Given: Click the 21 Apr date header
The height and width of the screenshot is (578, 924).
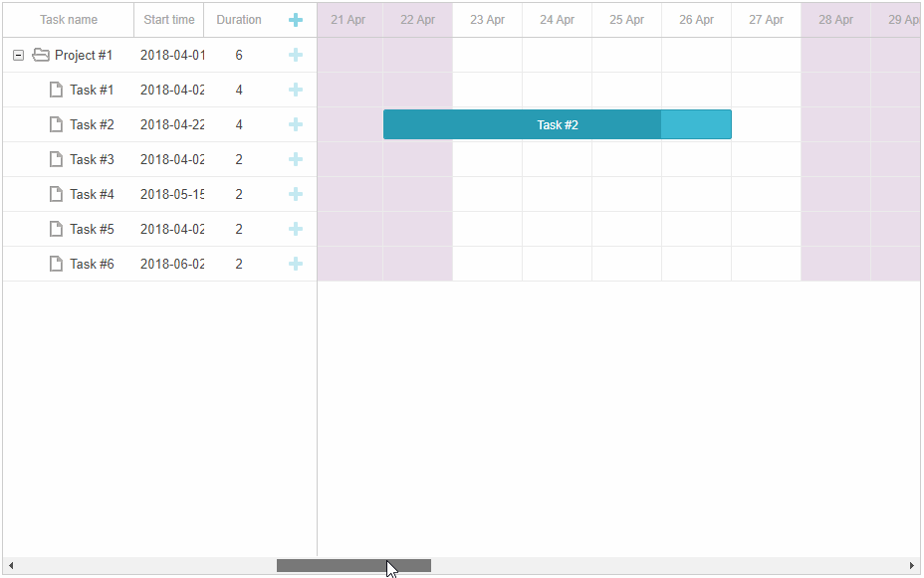Looking at the screenshot, I should 348,20.
